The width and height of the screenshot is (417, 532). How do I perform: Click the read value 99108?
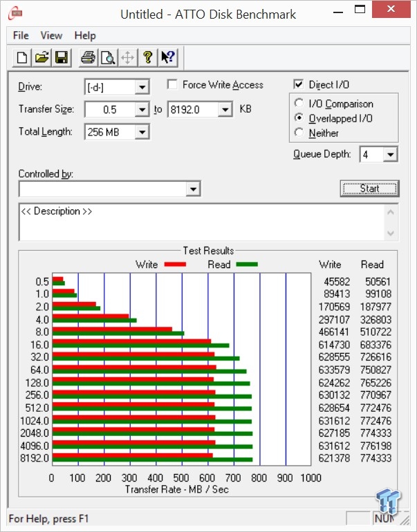click(378, 294)
